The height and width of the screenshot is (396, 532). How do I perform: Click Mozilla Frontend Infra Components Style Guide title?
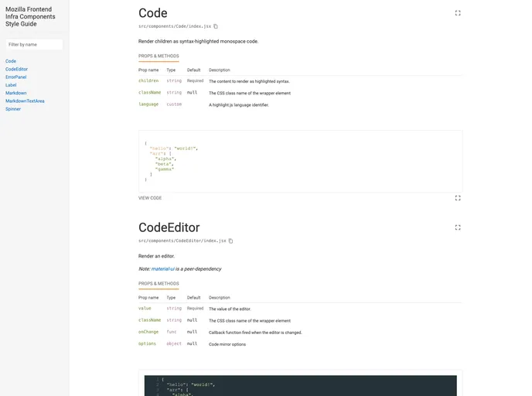click(x=30, y=16)
